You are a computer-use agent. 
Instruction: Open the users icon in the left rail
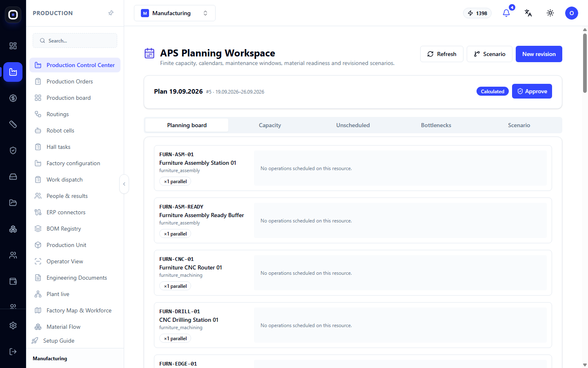point(13,255)
